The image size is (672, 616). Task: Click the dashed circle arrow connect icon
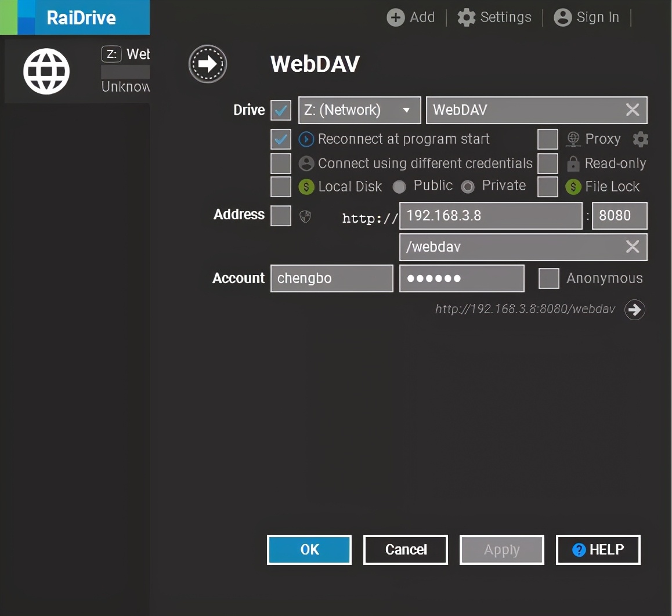208,64
